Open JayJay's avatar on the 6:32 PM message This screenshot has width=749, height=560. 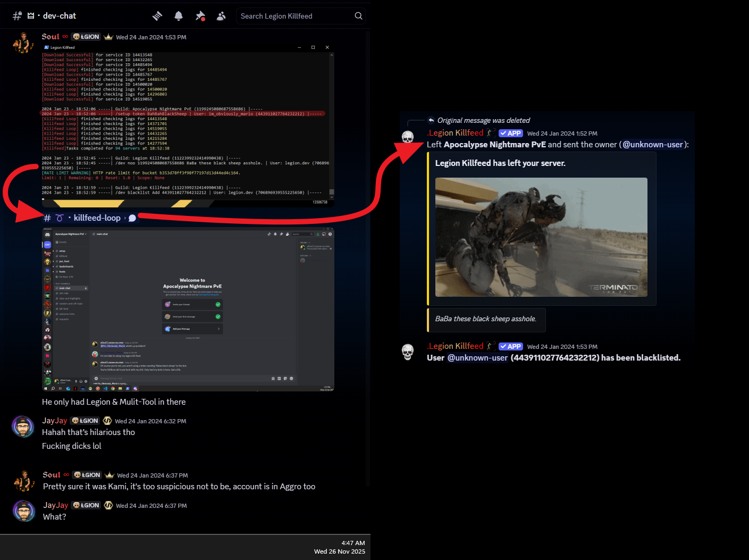tap(23, 427)
